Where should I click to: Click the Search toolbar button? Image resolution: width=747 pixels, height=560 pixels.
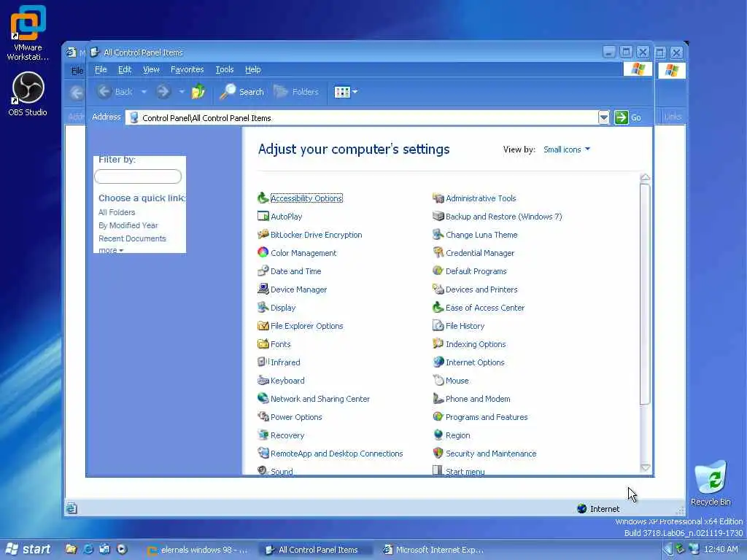click(241, 91)
